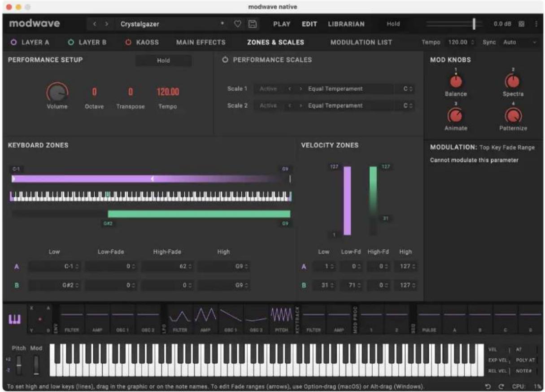Open the MODULATION LIST tab

pyautogui.click(x=361, y=42)
